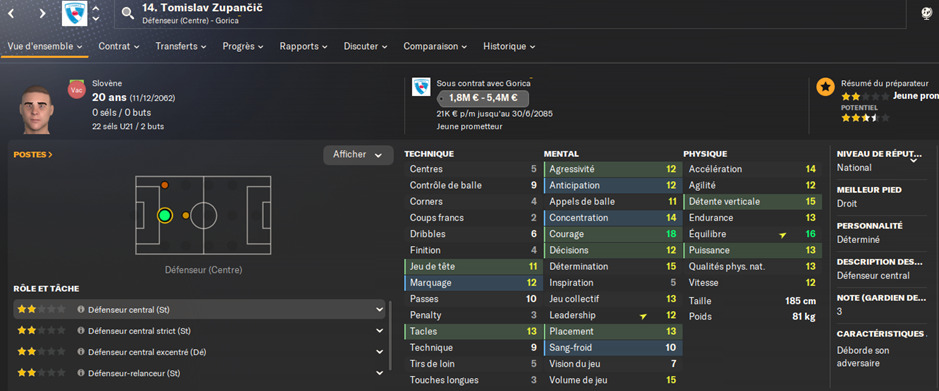This screenshot has height=391, width=939.
Task: Open the Transferts menu
Action: coord(181,46)
